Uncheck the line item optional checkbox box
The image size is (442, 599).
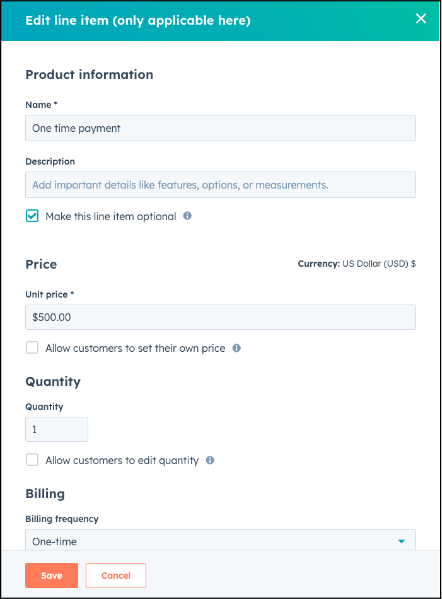coord(32,216)
